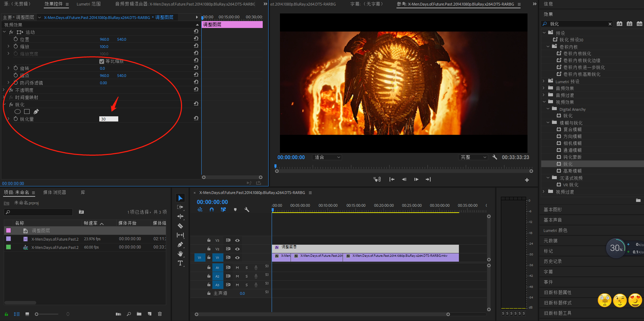This screenshot has width=644, height=321.
Task: Reset 位置 parameter
Action: (196, 38)
